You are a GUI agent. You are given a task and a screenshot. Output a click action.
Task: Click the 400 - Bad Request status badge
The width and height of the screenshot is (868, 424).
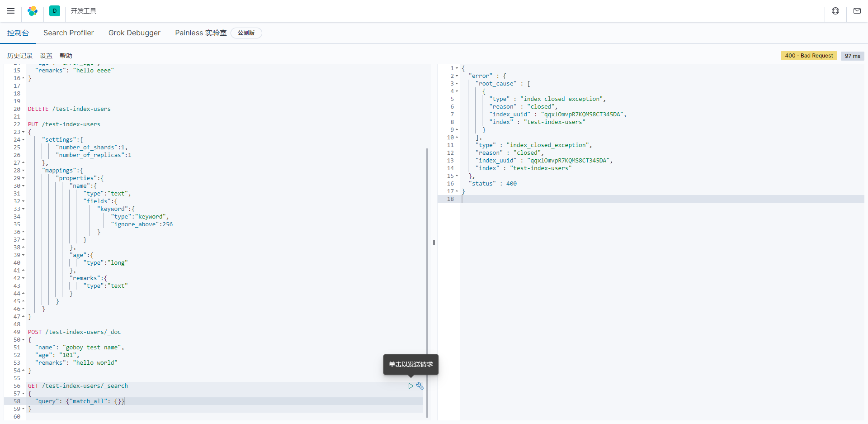pyautogui.click(x=809, y=56)
